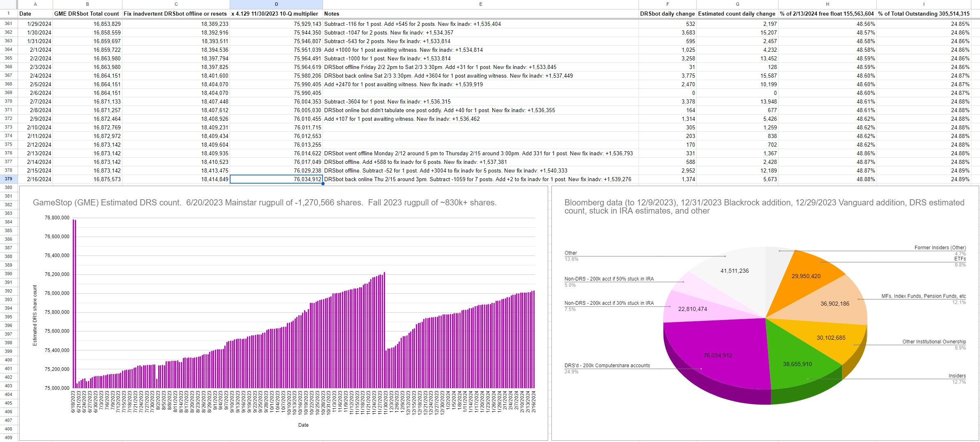Click the 'x 4.129 11/30/2023 10-Q multiplier' header
This screenshot has width=980, height=442.
point(276,14)
